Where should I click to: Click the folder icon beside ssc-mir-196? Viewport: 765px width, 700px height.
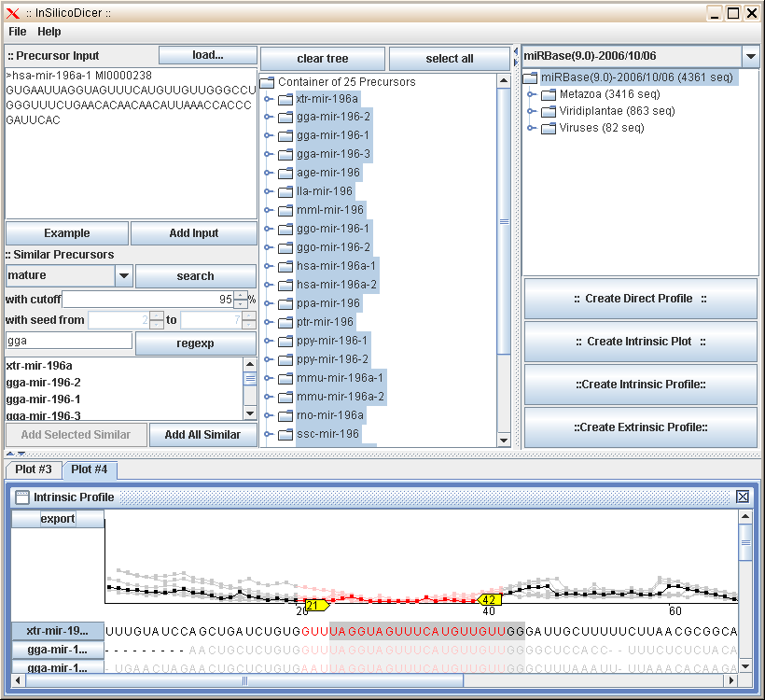coord(285,434)
